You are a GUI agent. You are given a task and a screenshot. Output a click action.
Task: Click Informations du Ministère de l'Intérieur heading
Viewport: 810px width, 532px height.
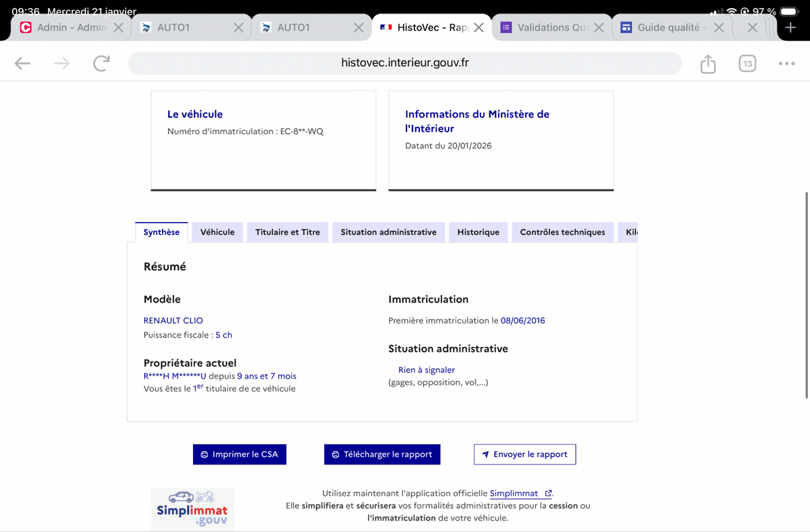pos(477,121)
